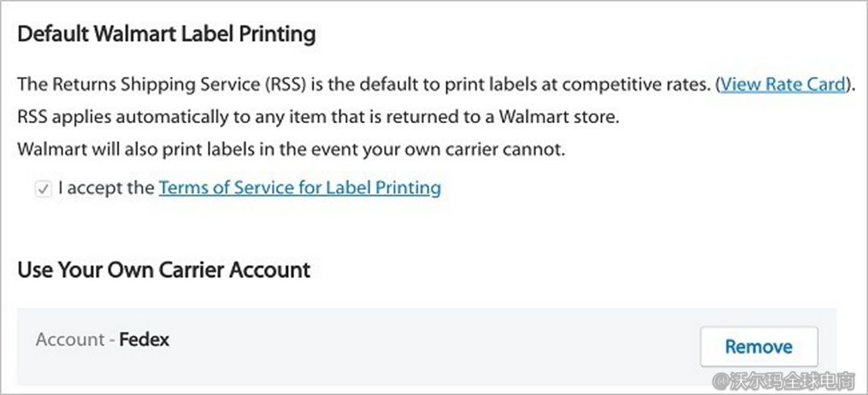Click the Default Walmart Label Printing heading

coord(167,35)
